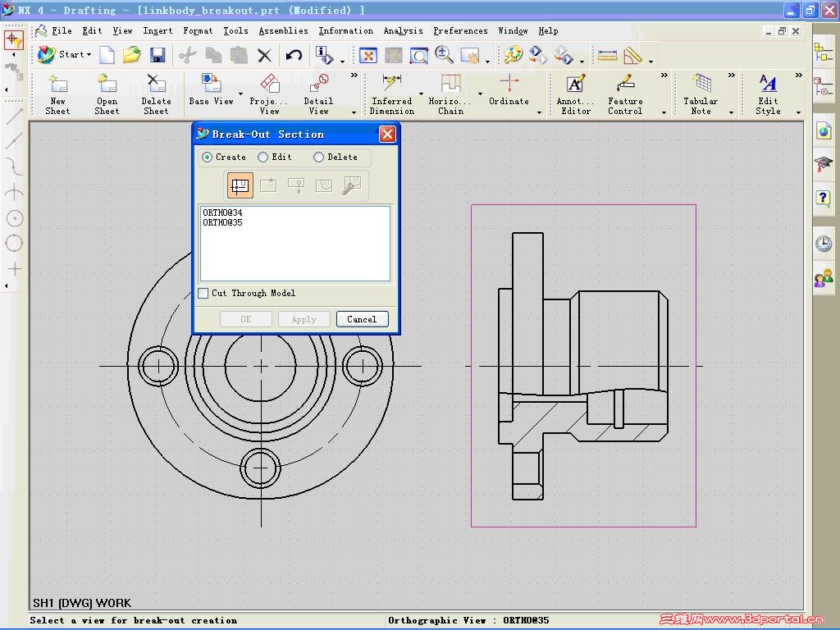Select the Edit radio button
Screen dimensions: 840x630
pos(263,157)
